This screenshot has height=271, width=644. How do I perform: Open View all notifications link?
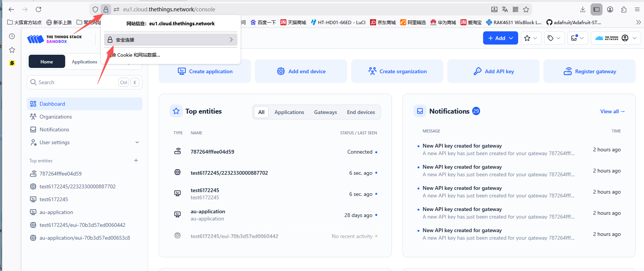(x=612, y=111)
